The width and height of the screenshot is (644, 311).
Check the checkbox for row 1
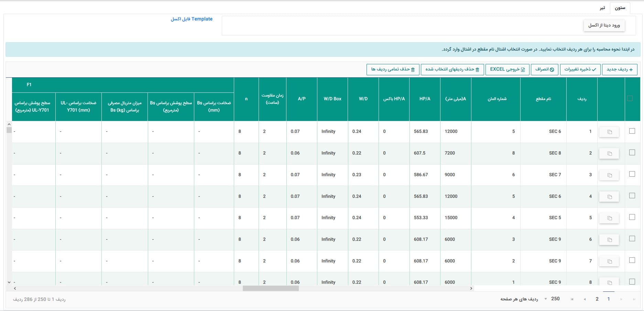(632, 131)
